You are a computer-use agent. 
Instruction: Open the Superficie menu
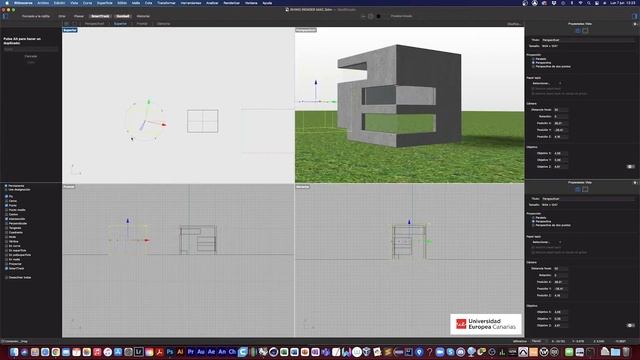[x=104, y=3]
